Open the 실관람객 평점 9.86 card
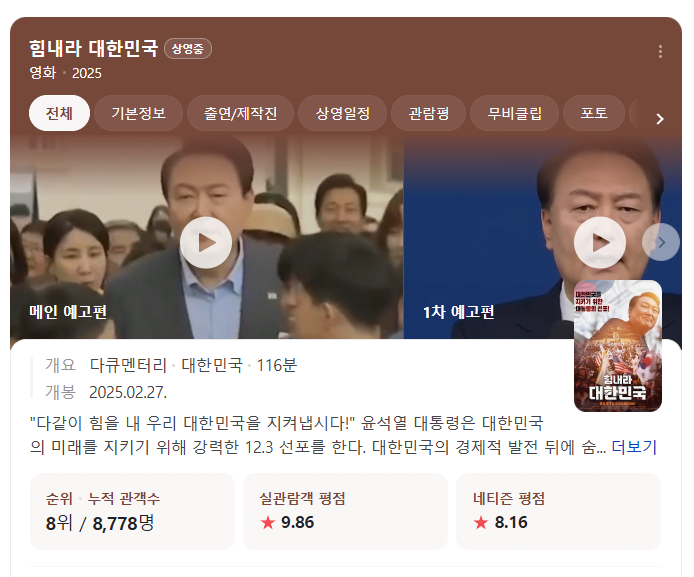The image size is (694, 577). point(345,511)
